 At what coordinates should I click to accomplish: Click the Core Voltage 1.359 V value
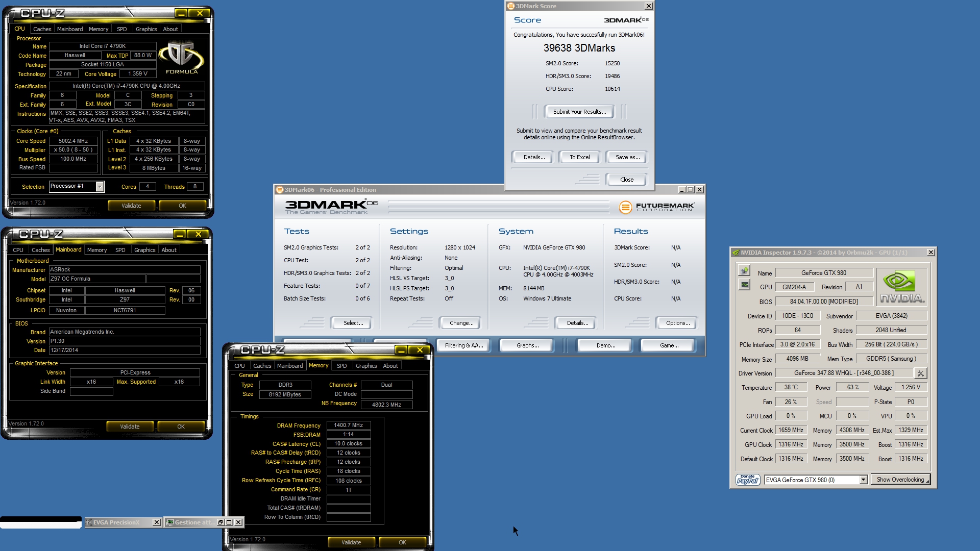(x=137, y=74)
